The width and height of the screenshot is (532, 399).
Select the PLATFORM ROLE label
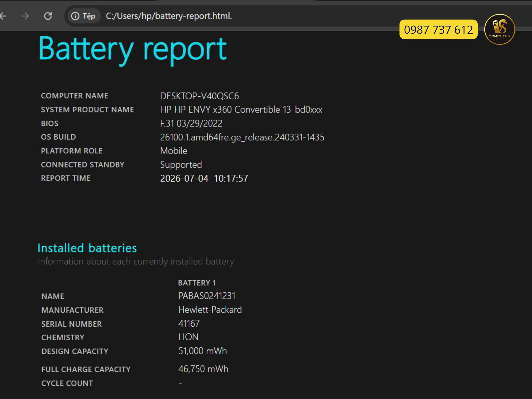[72, 151]
